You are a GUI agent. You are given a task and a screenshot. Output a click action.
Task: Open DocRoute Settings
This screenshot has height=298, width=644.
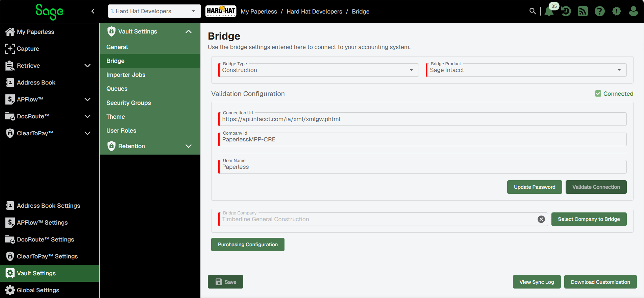[x=50, y=239]
